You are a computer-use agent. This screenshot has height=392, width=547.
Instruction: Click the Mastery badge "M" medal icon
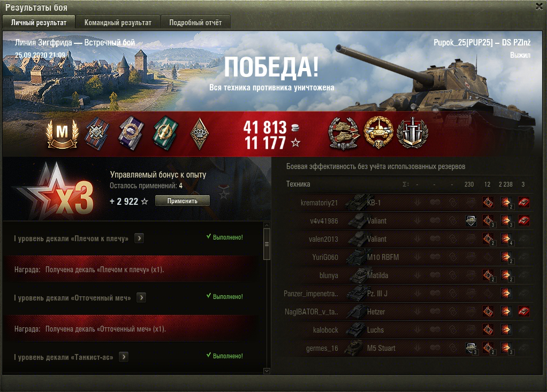62,134
